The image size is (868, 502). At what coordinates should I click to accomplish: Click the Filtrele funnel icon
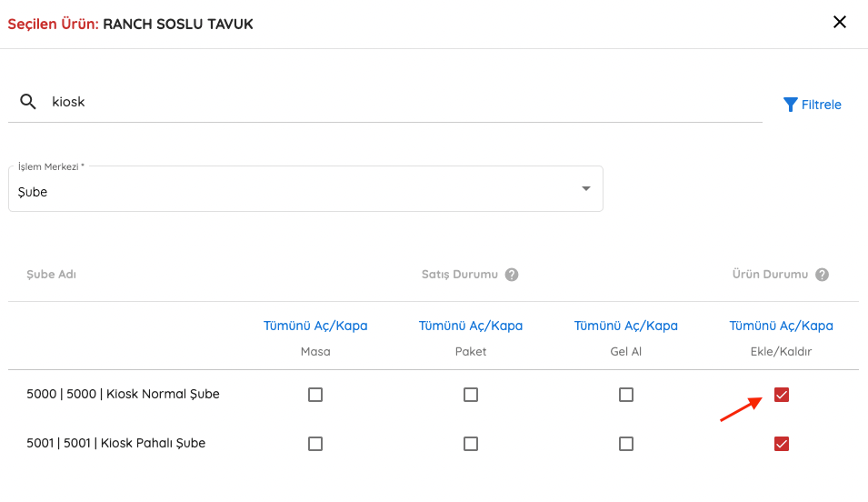click(790, 105)
